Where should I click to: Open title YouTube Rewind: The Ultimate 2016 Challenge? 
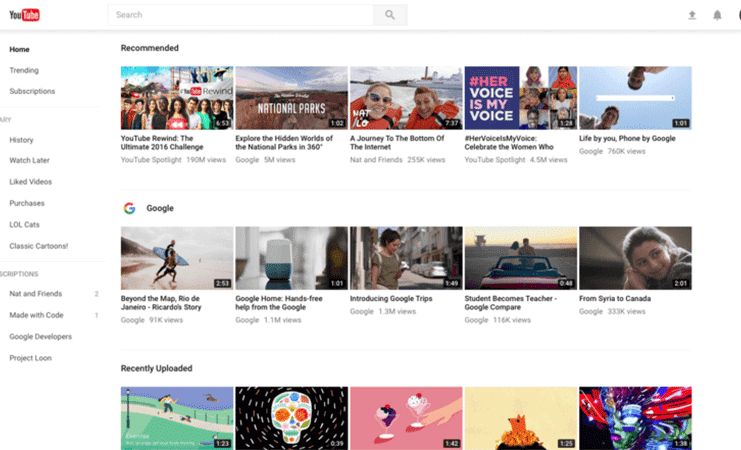[162, 143]
